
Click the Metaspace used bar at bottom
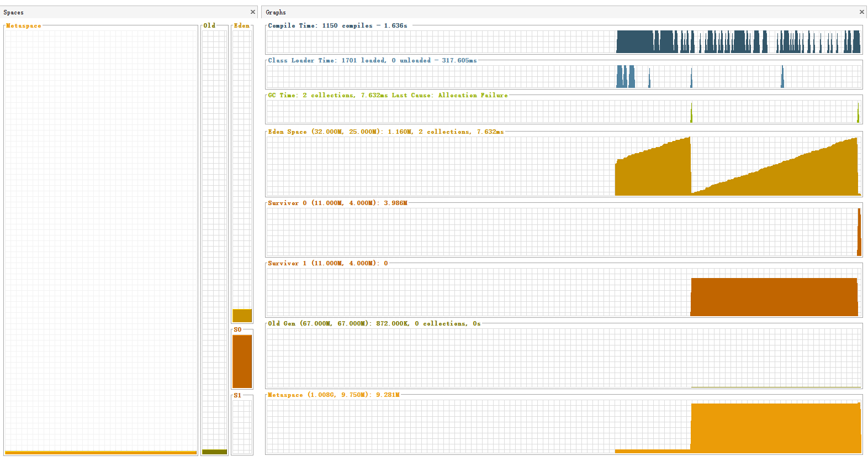click(x=100, y=452)
